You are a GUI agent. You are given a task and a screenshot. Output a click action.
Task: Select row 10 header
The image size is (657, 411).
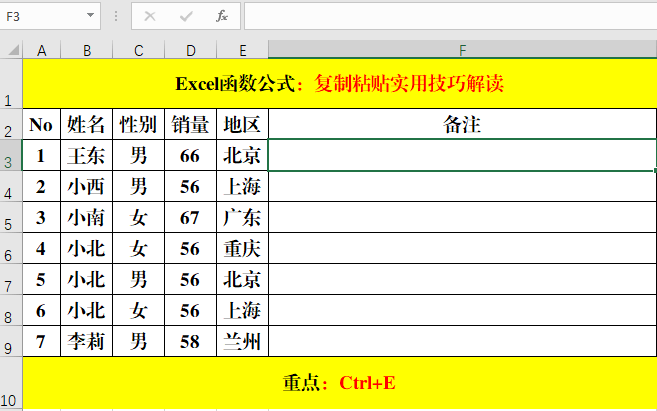pos(11,383)
